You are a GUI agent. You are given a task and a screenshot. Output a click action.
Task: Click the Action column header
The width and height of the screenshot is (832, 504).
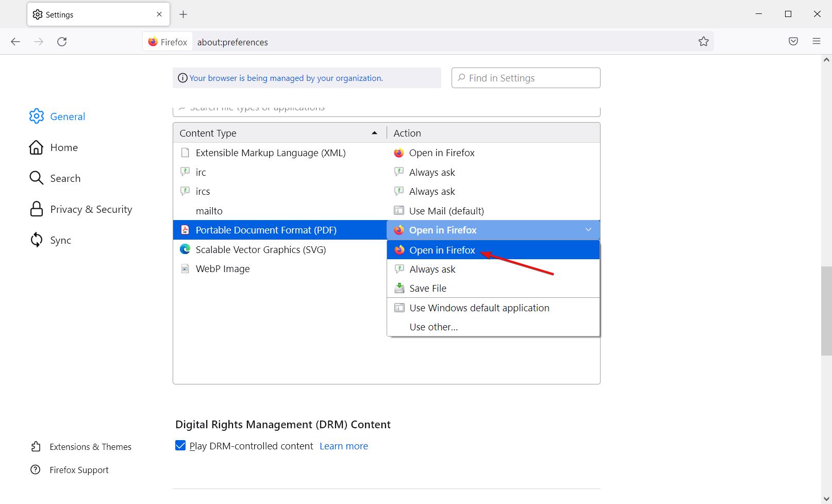pyautogui.click(x=493, y=133)
